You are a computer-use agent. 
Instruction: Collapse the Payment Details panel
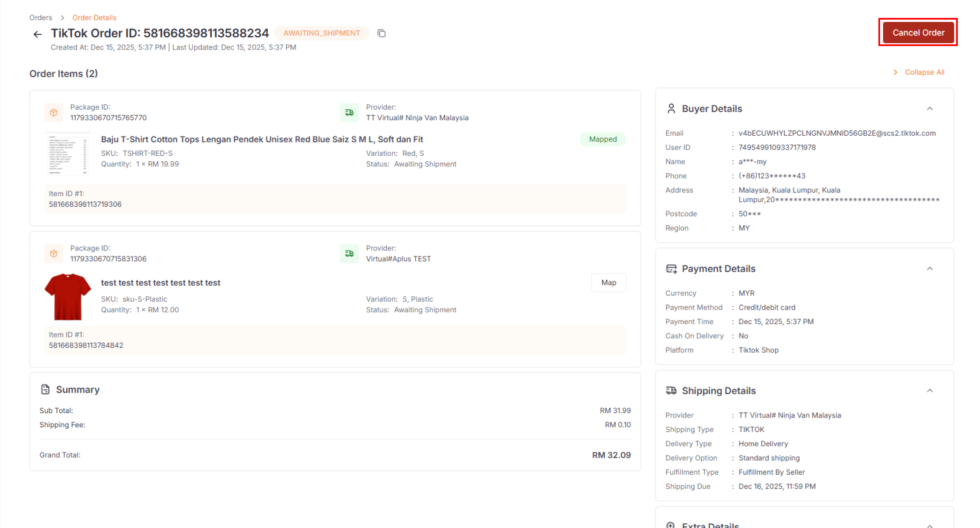[930, 269]
